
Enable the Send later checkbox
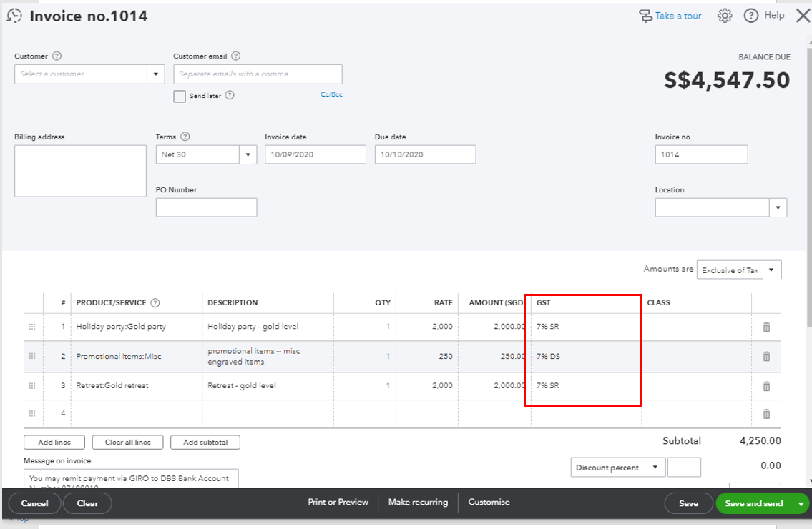(180, 96)
